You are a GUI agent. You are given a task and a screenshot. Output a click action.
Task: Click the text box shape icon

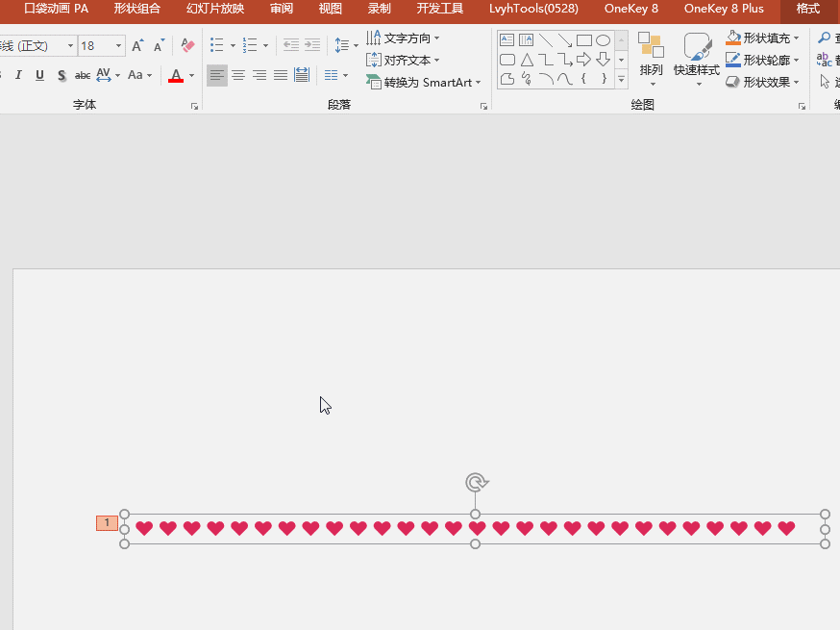click(506, 39)
